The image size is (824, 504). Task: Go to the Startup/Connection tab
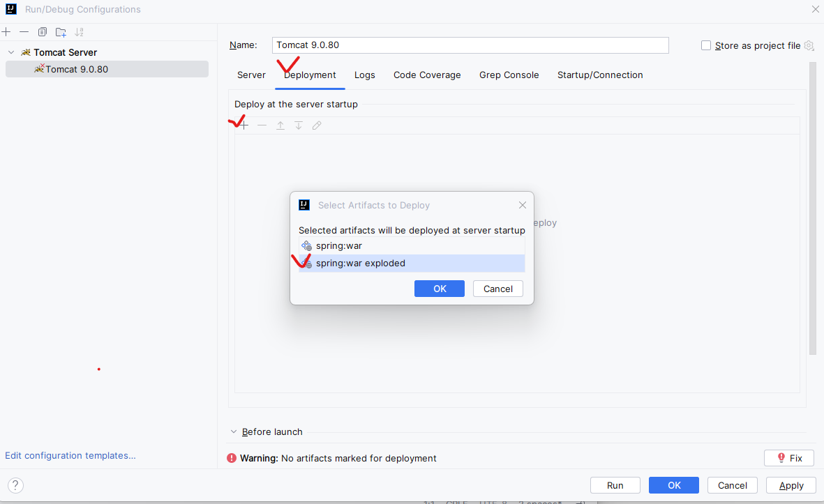600,75
